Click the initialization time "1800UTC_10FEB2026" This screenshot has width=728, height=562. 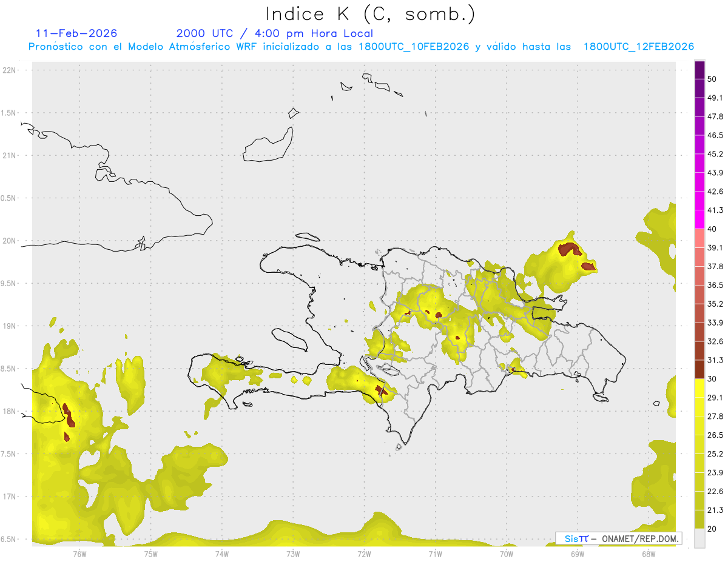pos(414,47)
